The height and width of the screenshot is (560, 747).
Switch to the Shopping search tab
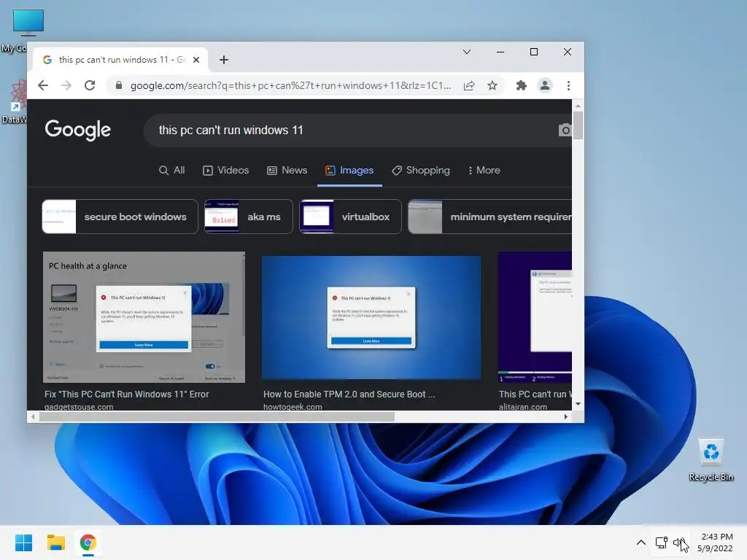pyautogui.click(x=421, y=170)
